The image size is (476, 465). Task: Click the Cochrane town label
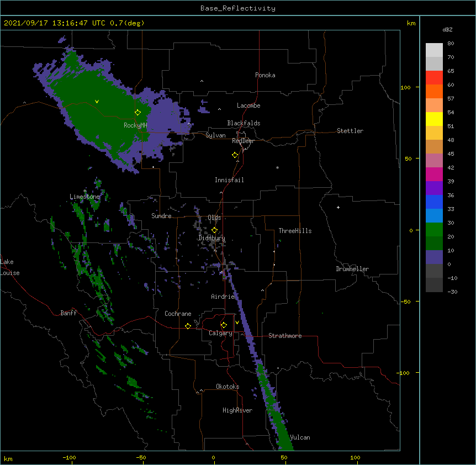pyautogui.click(x=178, y=314)
